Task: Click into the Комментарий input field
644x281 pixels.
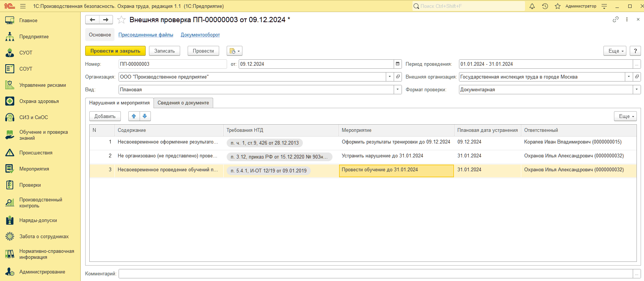Action: click(x=375, y=274)
